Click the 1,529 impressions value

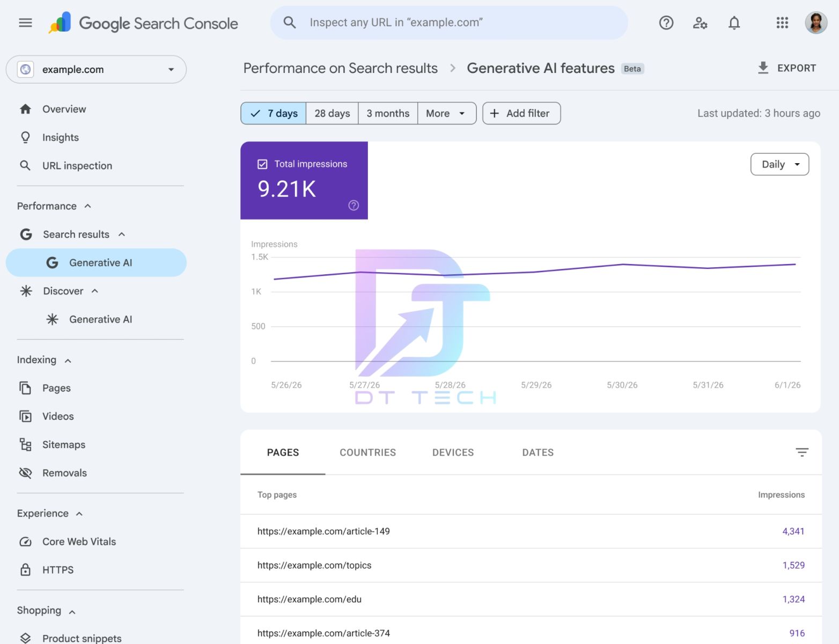click(x=793, y=565)
